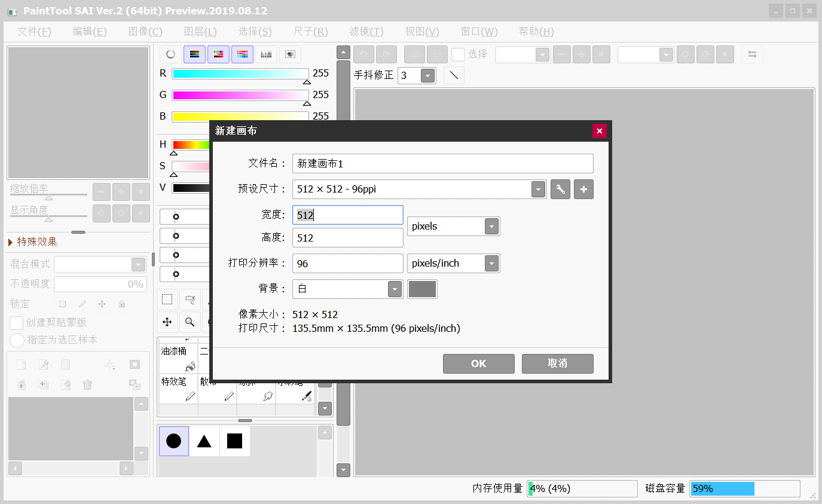Click the 文件名 input field
Screen dimensions: 822x504
443,164
